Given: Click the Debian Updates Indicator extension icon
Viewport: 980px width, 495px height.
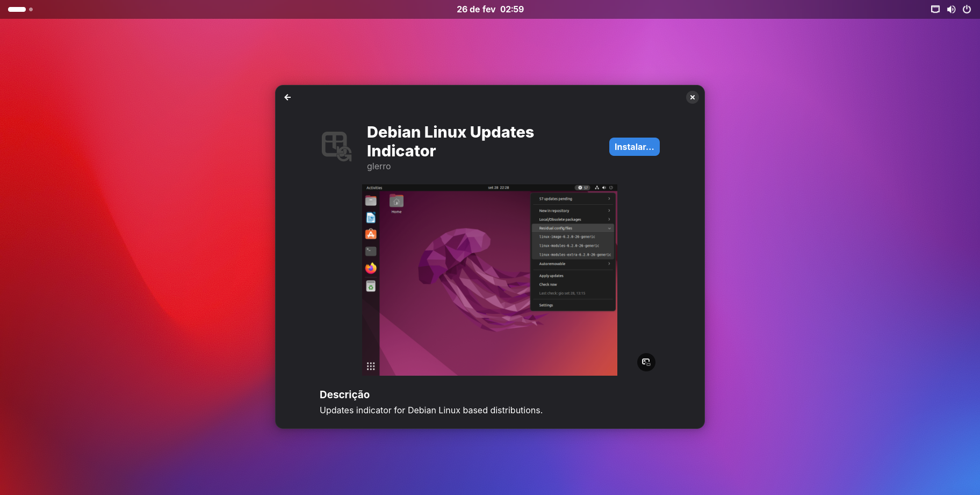Looking at the screenshot, I should [336, 146].
